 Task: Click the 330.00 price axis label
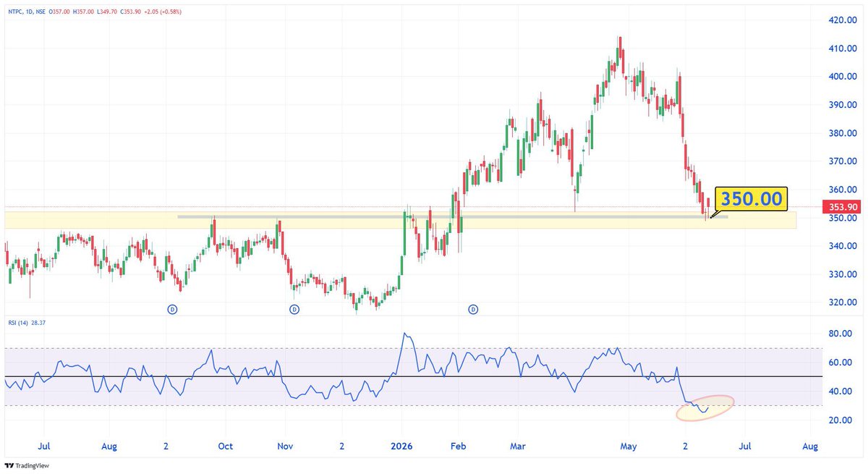pyautogui.click(x=843, y=274)
